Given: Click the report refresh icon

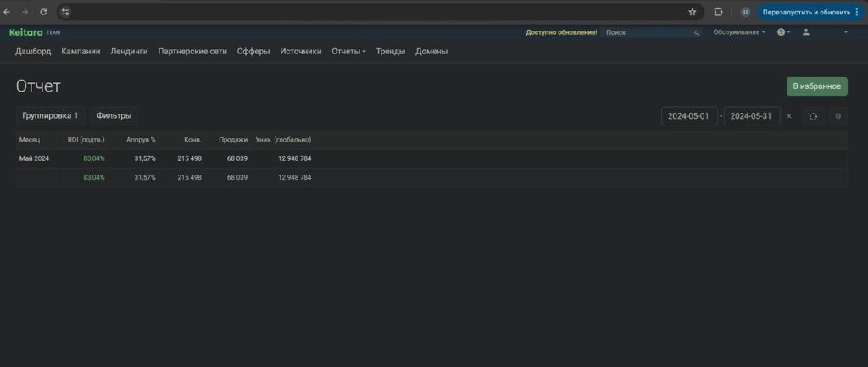Looking at the screenshot, I should click(x=813, y=116).
